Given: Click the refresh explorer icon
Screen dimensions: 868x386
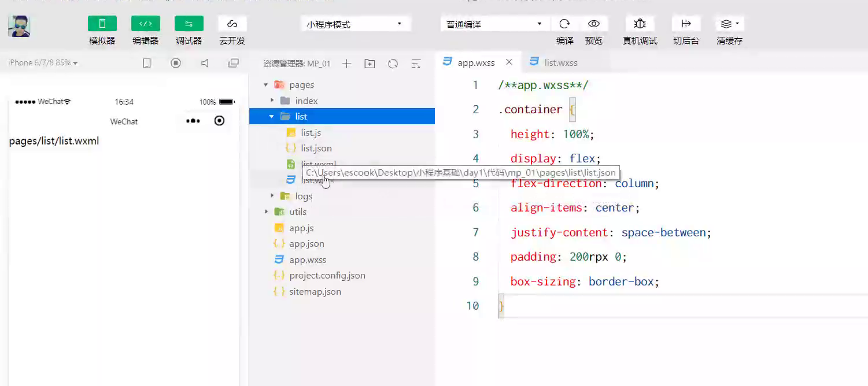Looking at the screenshot, I should (393, 64).
